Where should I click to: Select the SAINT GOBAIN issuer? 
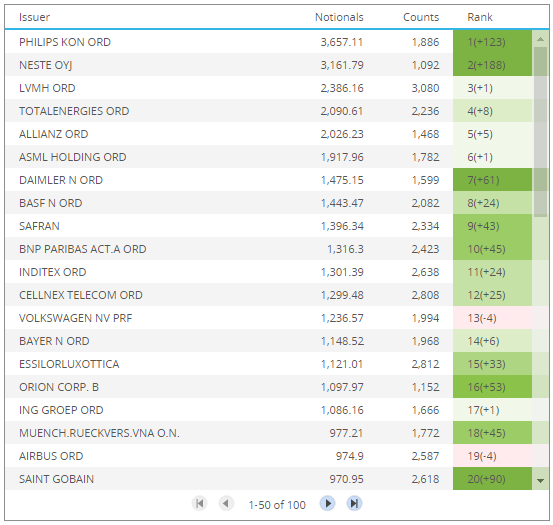56,479
